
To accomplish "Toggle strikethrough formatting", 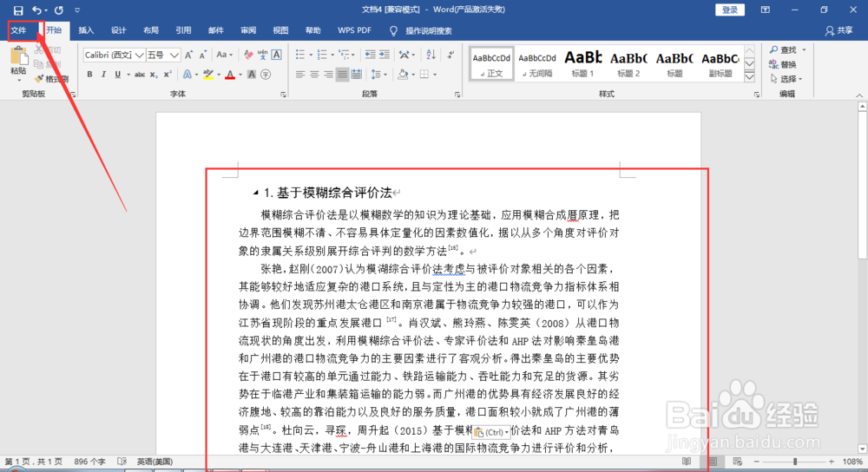I will (x=140, y=74).
